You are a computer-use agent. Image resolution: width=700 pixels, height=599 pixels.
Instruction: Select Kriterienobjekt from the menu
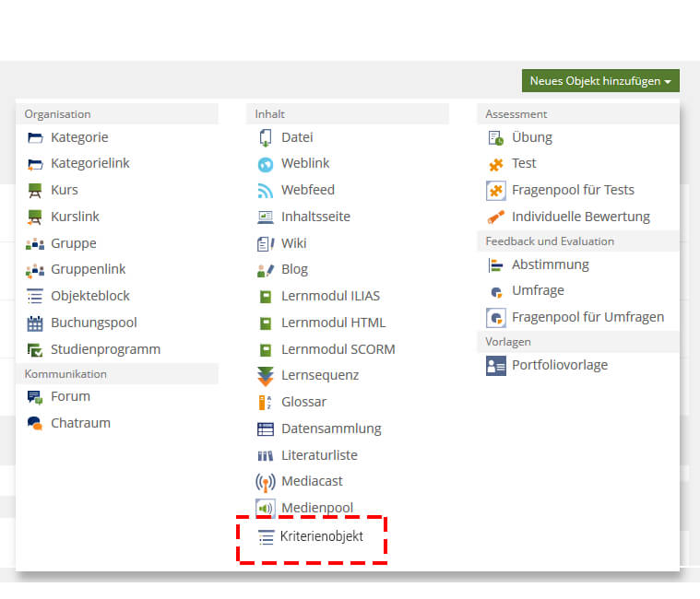click(321, 535)
